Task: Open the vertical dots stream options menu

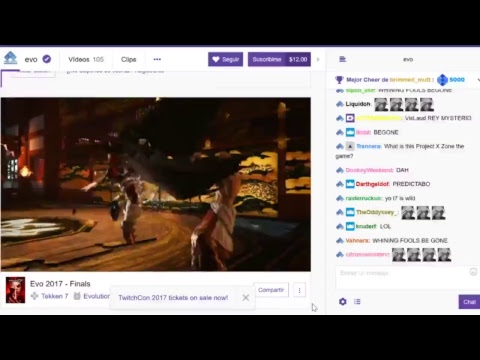Action: coord(299,291)
